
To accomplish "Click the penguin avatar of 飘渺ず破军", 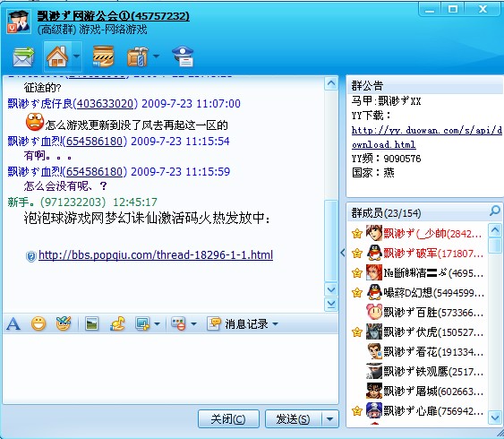I will pyautogui.click(x=374, y=253).
